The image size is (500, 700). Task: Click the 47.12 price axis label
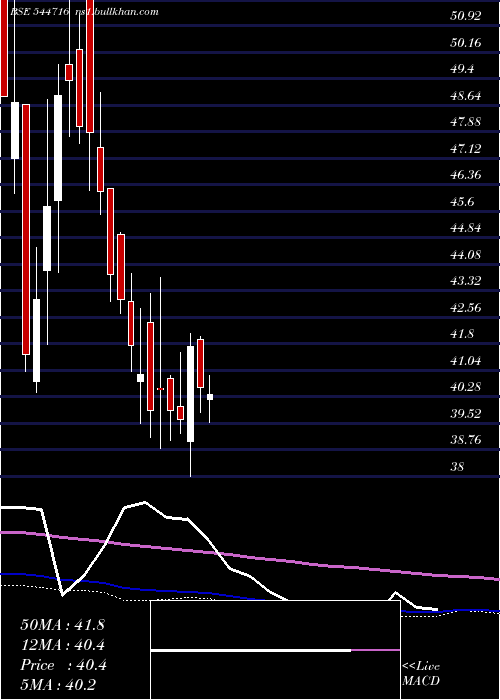pyautogui.click(x=466, y=149)
